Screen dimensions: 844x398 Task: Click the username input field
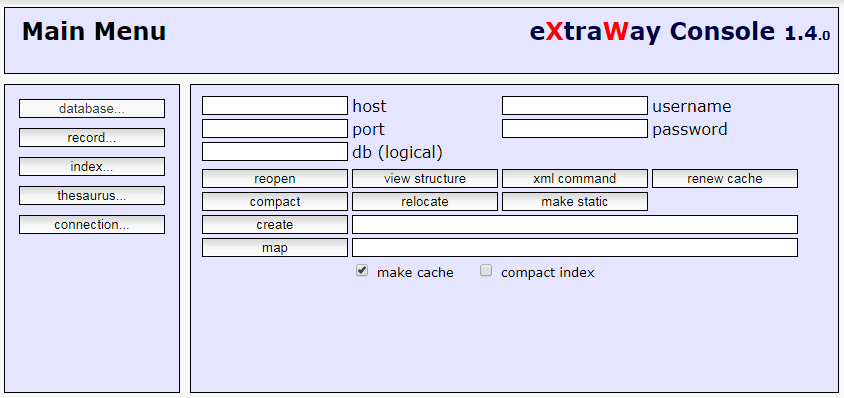click(575, 106)
